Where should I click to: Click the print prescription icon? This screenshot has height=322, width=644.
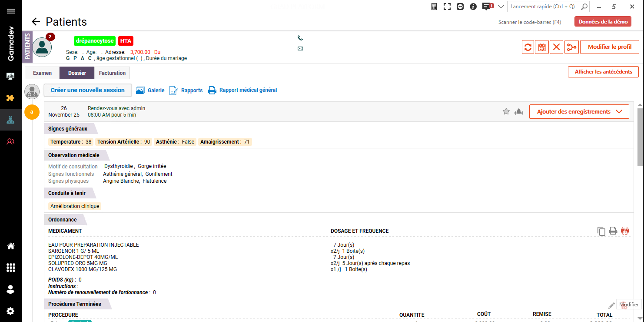pos(613,231)
